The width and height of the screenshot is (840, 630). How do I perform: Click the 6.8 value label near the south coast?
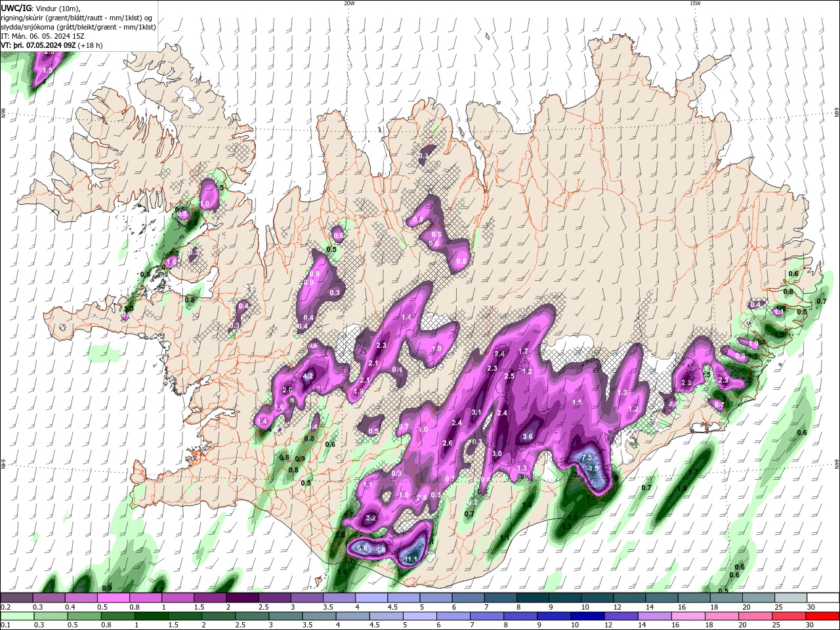click(362, 547)
